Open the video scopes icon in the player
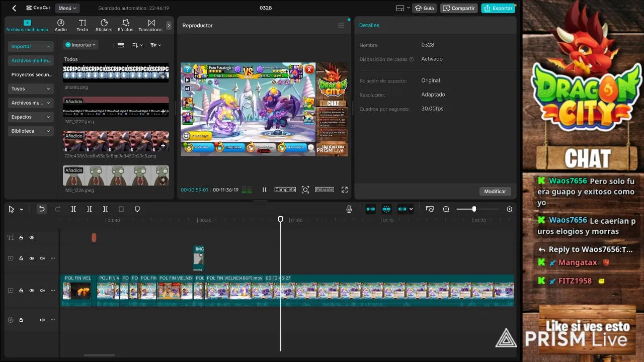The width and height of the screenshot is (644, 362). click(x=247, y=190)
